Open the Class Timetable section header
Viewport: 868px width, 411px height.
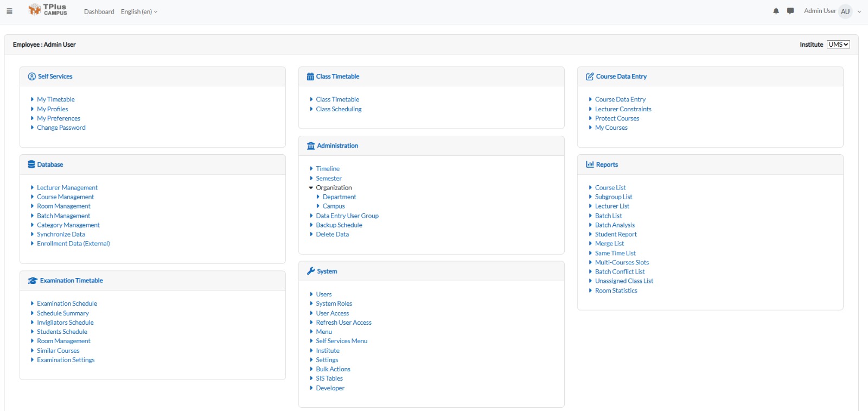(337, 77)
